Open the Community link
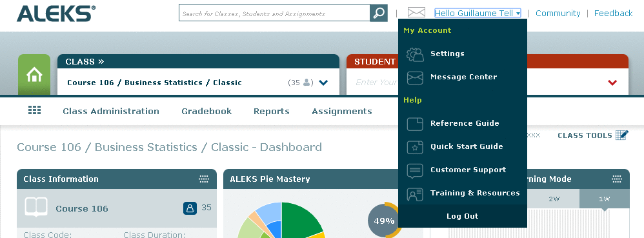644x238 pixels. point(558,14)
